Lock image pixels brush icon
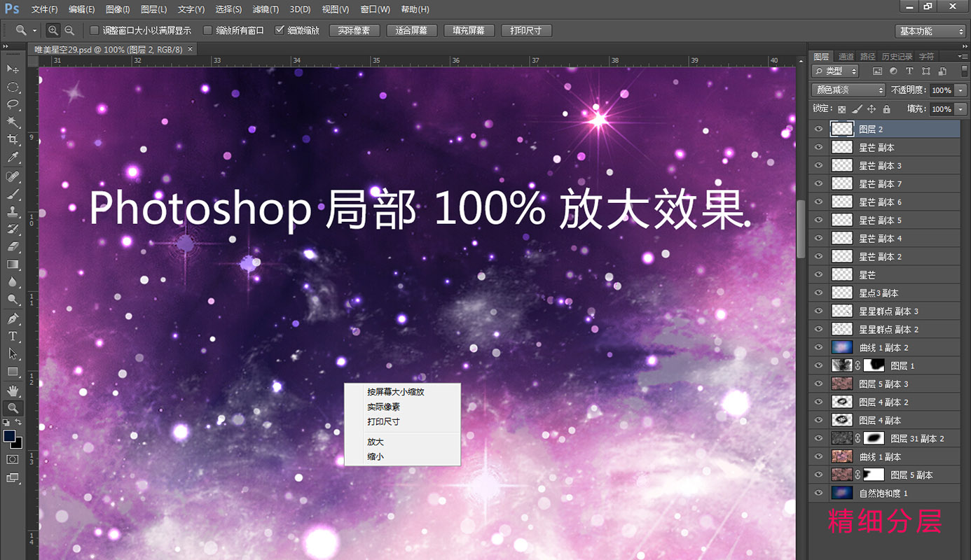Screen dimensions: 971x560 tap(857, 109)
